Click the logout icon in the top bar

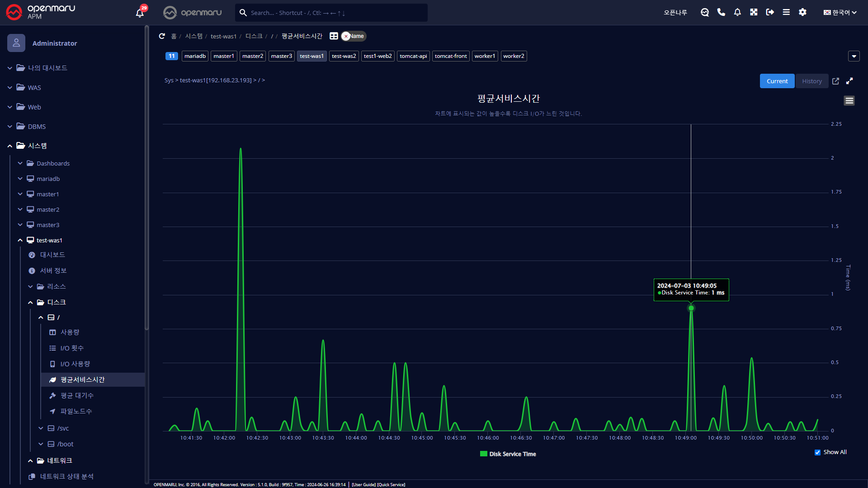tap(770, 13)
